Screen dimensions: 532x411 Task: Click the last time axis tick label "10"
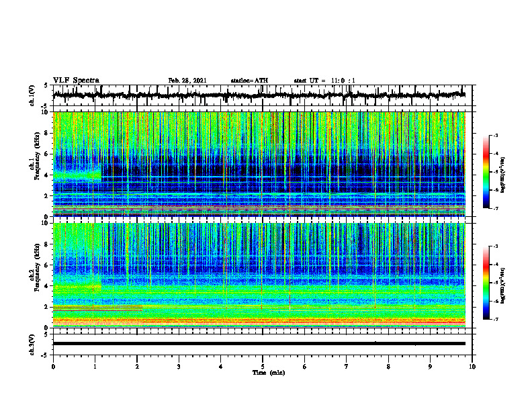tap(472, 367)
